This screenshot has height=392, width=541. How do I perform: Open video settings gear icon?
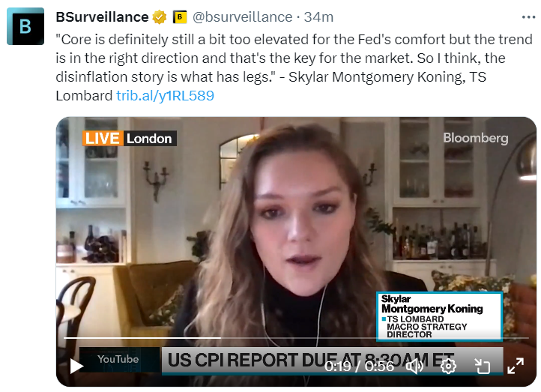coord(448,366)
